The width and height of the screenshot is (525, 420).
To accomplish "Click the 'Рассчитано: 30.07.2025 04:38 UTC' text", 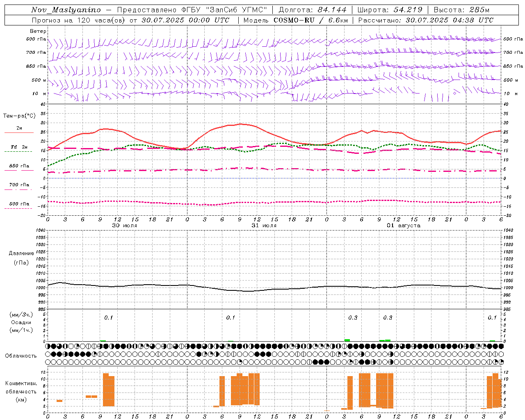I will click(x=426, y=20).
